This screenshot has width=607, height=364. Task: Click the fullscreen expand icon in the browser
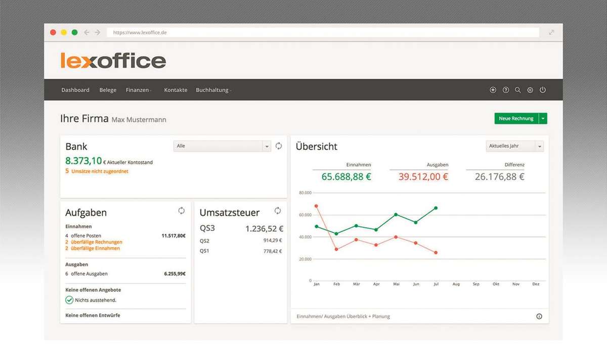pyautogui.click(x=551, y=32)
